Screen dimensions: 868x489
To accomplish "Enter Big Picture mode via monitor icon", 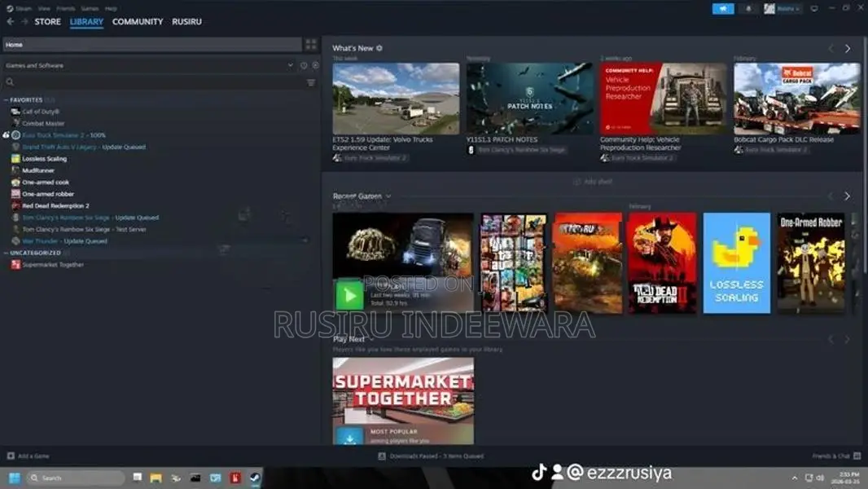I will point(813,8).
